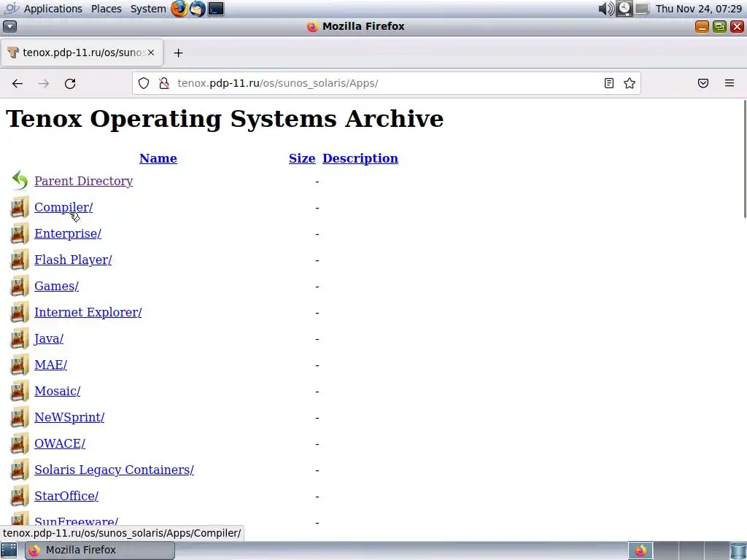Click folder icon beside Mosaic/
747x560 pixels.
20,391
